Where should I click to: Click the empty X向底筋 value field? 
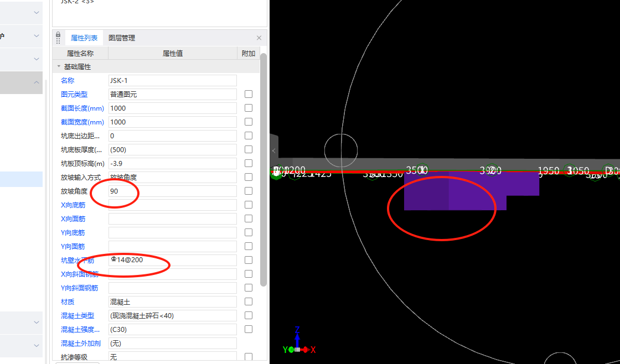click(172, 205)
